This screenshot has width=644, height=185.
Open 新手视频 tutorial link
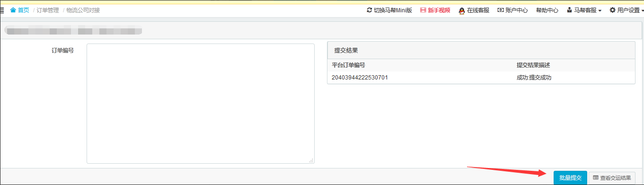click(x=439, y=10)
